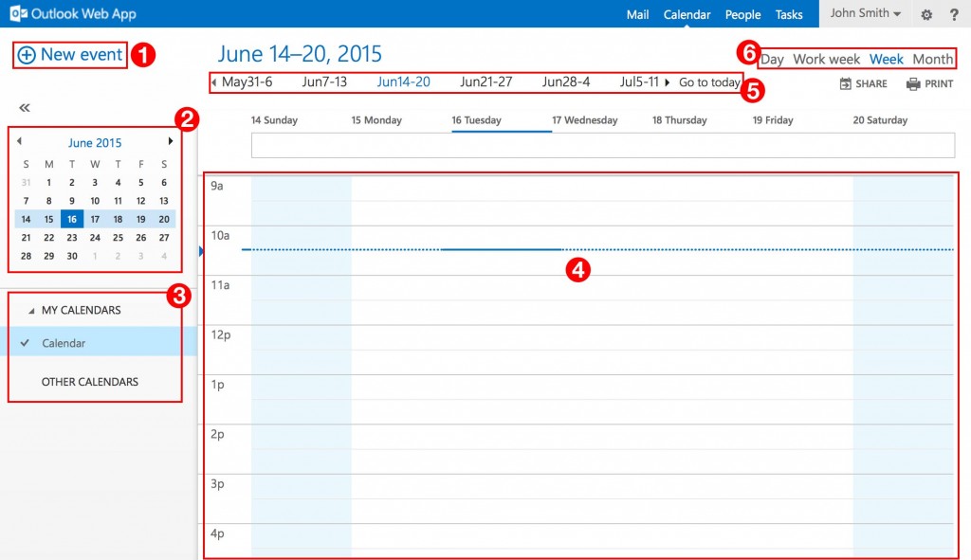The width and height of the screenshot is (971, 560).
Task: Open the People tab
Action: 742,14
